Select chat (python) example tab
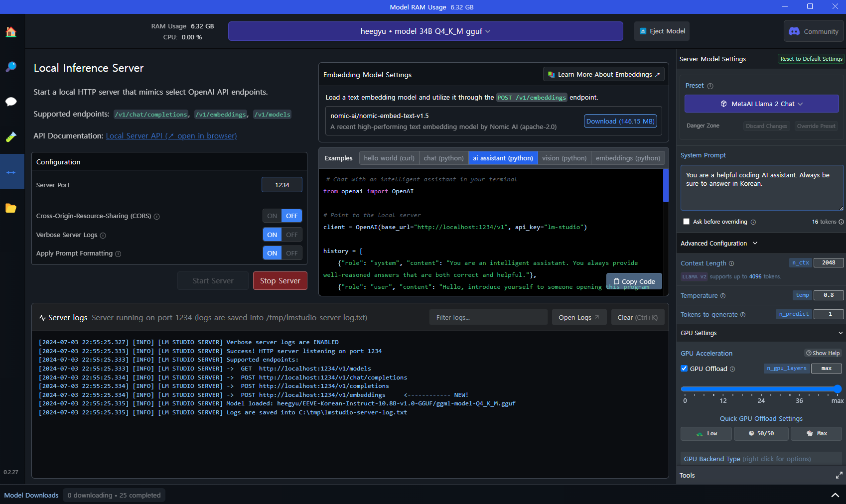 pyautogui.click(x=443, y=158)
